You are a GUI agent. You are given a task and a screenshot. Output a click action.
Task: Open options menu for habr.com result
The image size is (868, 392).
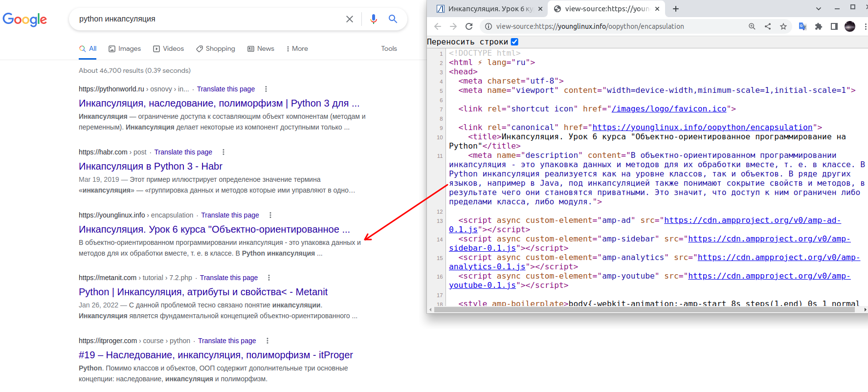tap(223, 152)
